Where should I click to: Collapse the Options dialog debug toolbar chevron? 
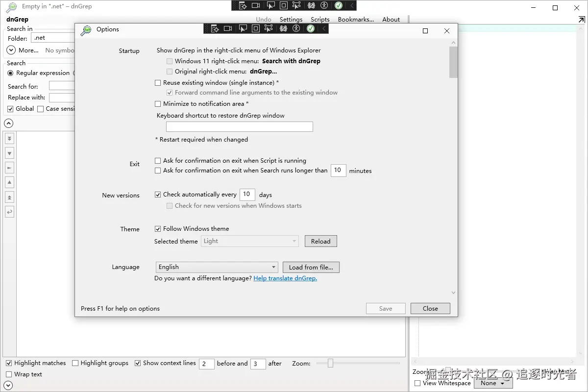point(324,28)
